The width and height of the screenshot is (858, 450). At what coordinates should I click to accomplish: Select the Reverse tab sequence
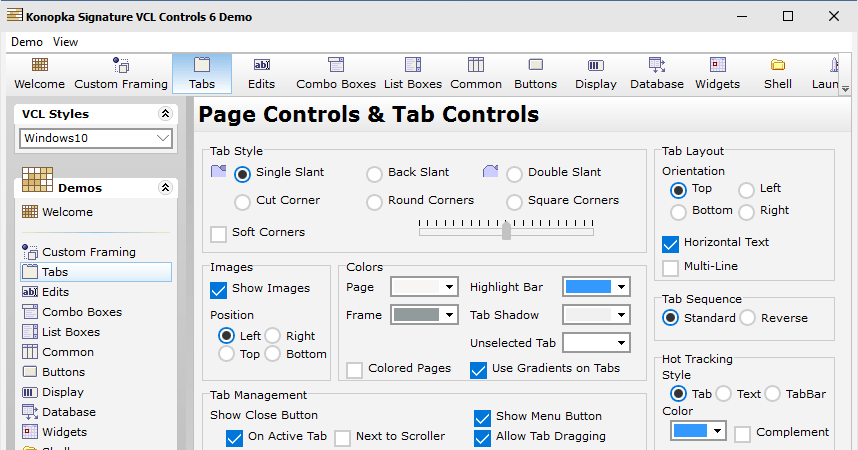point(747,318)
